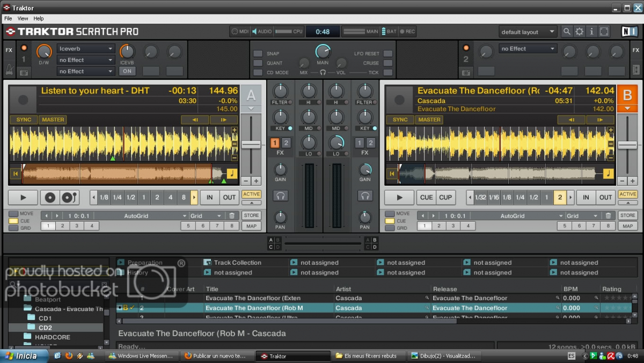
Task: Click Deck B tempo bend forward arrow
Action: pyautogui.click(x=600, y=120)
